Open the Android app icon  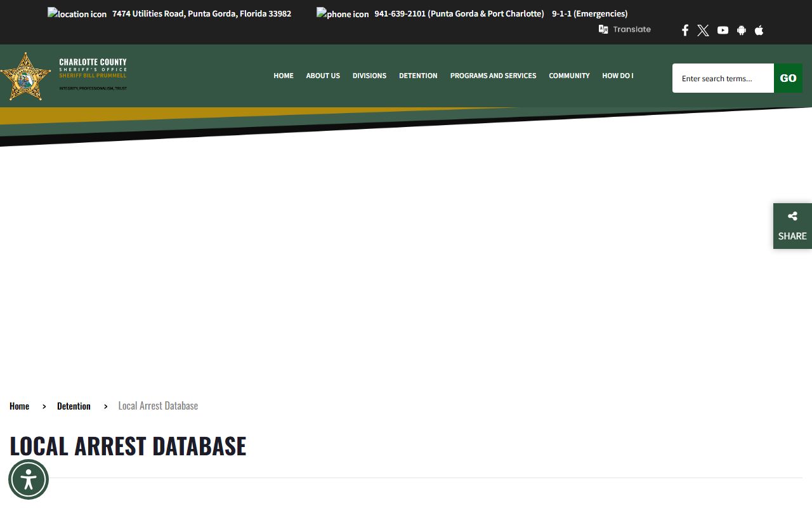(741, 30)
